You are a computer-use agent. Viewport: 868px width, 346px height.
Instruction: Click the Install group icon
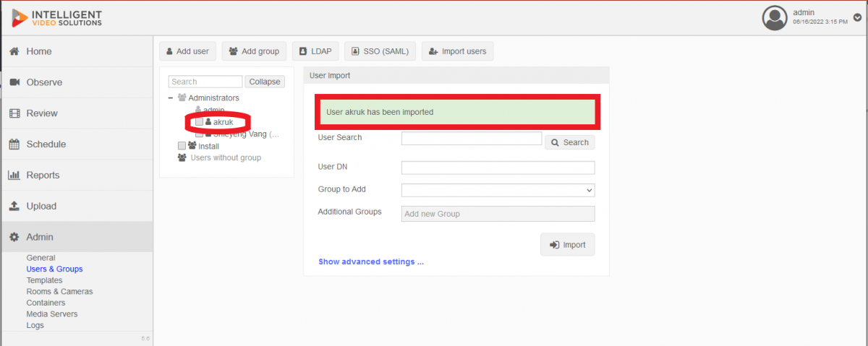point(192,145)
